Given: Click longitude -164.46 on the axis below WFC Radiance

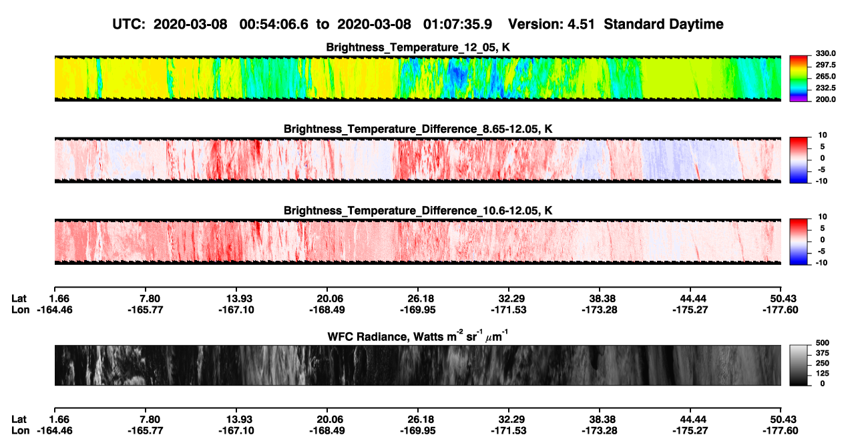Looking at the screenshot, I should click(54, 430).
